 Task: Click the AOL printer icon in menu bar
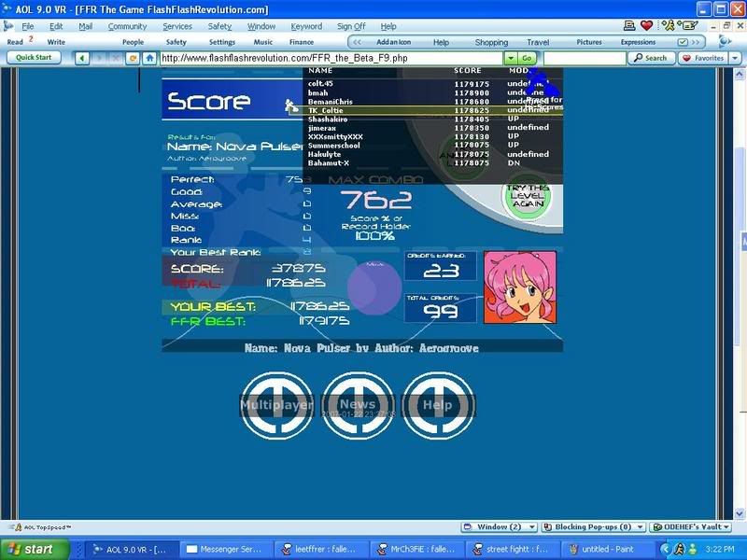point(629,26)
